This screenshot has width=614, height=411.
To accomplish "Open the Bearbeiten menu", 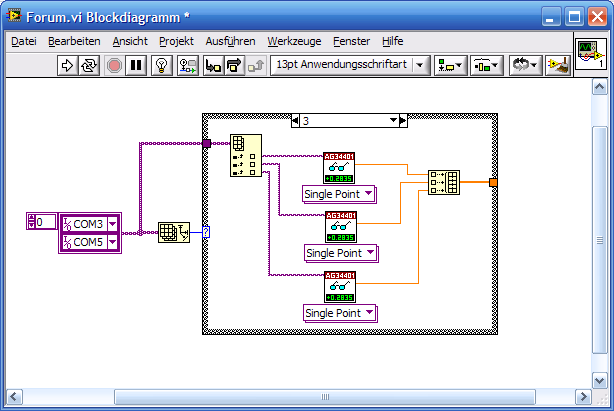I will [x=74, y=41].
